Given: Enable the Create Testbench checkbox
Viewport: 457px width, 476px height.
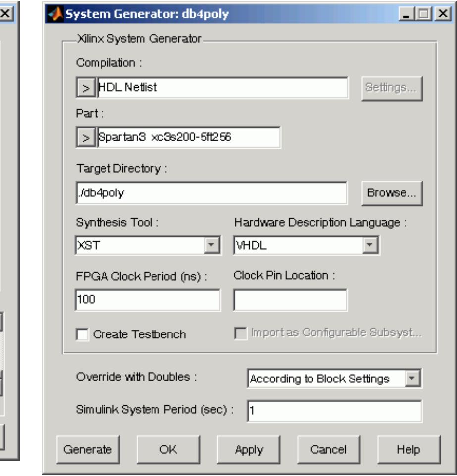Looking at the screenshot, I should click(x=81, y=335).
